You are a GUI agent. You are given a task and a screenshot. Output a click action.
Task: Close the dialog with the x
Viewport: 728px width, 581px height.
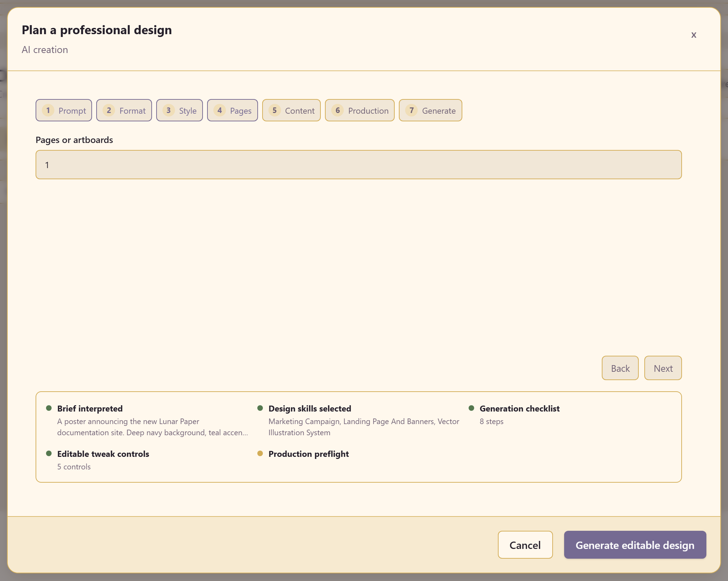pyautogui.click(x=694, y=35)
